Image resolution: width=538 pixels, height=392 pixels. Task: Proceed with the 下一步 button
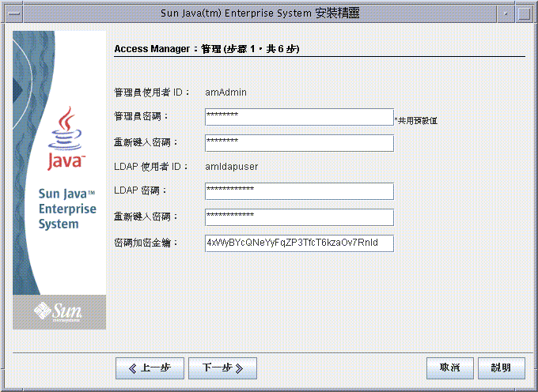222,368
